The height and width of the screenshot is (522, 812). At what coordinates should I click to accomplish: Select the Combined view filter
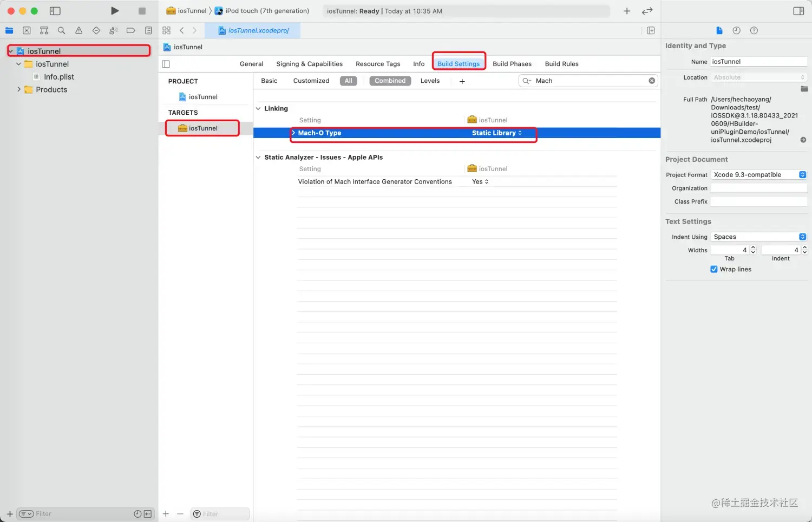point(390,81)
